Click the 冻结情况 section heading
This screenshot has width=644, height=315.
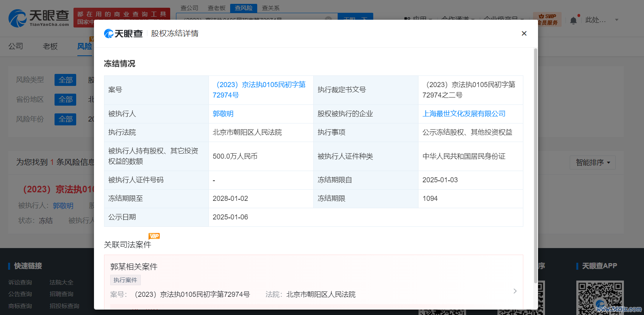pos(120,63)
